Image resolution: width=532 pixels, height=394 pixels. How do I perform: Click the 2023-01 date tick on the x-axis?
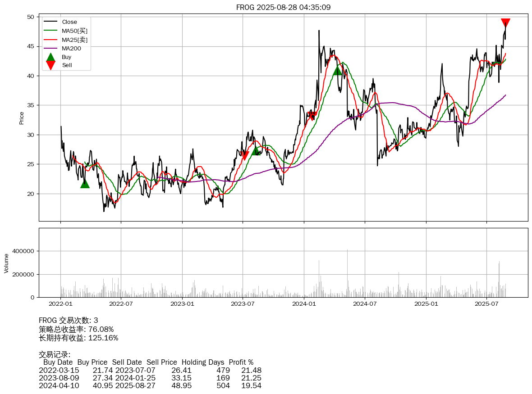coord(182,303)
